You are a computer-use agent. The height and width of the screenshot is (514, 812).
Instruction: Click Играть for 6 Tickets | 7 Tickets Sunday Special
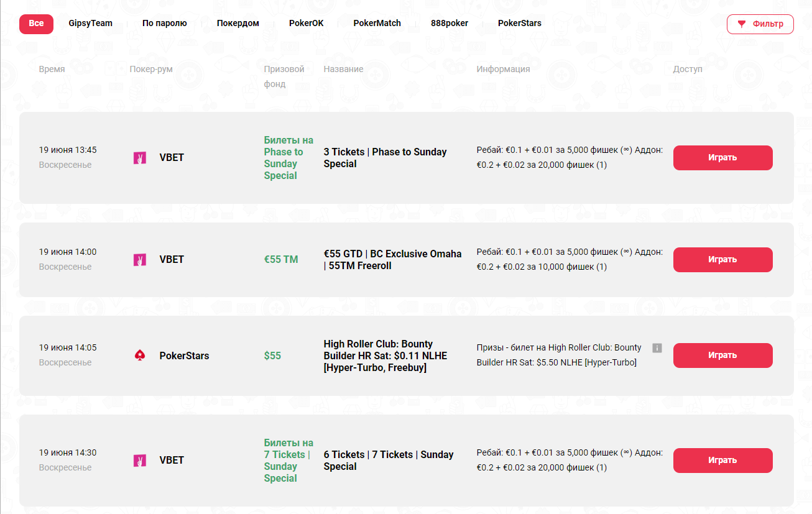[x=723, y=461]
